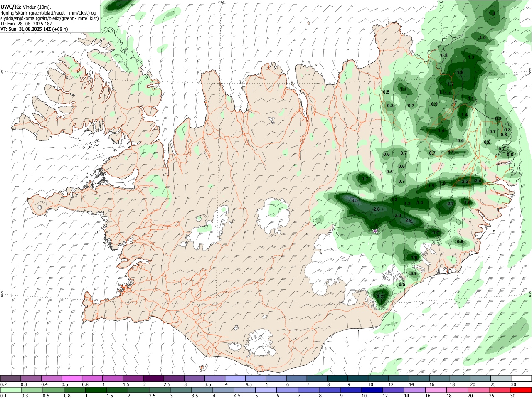Pick the palest green 0.1 swatch in lower legend

[10, 390]
